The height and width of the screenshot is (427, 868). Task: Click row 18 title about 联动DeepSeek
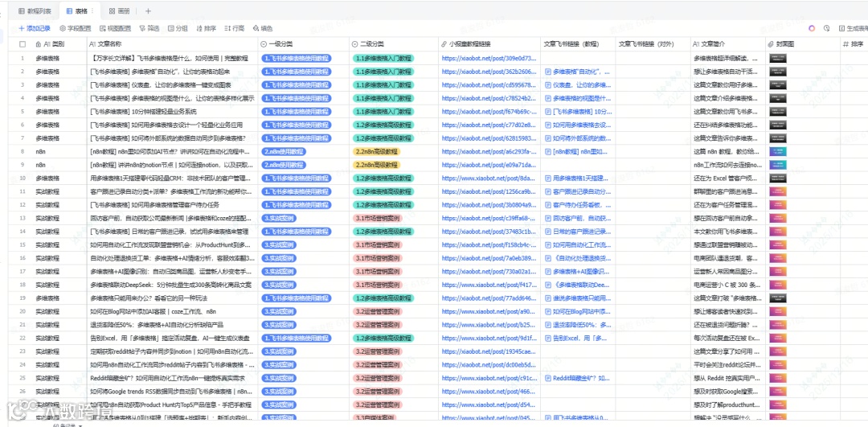click(170, 285)
